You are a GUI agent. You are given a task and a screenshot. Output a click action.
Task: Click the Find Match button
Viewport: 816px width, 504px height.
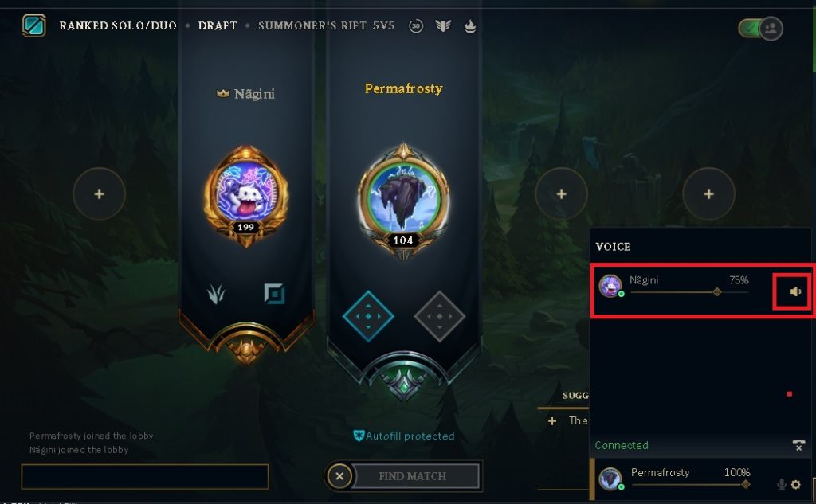click(414, 476)
